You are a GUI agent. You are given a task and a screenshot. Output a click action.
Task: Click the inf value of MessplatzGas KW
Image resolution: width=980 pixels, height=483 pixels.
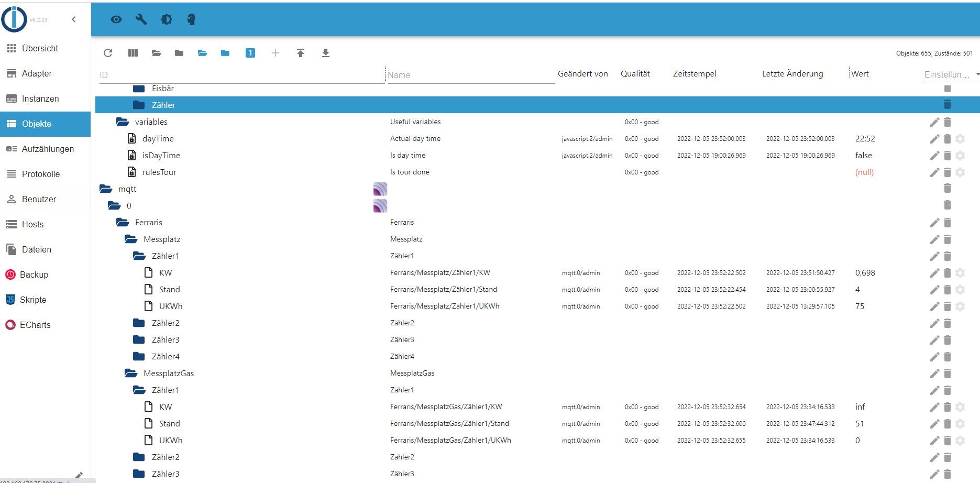tap(860, 407)
